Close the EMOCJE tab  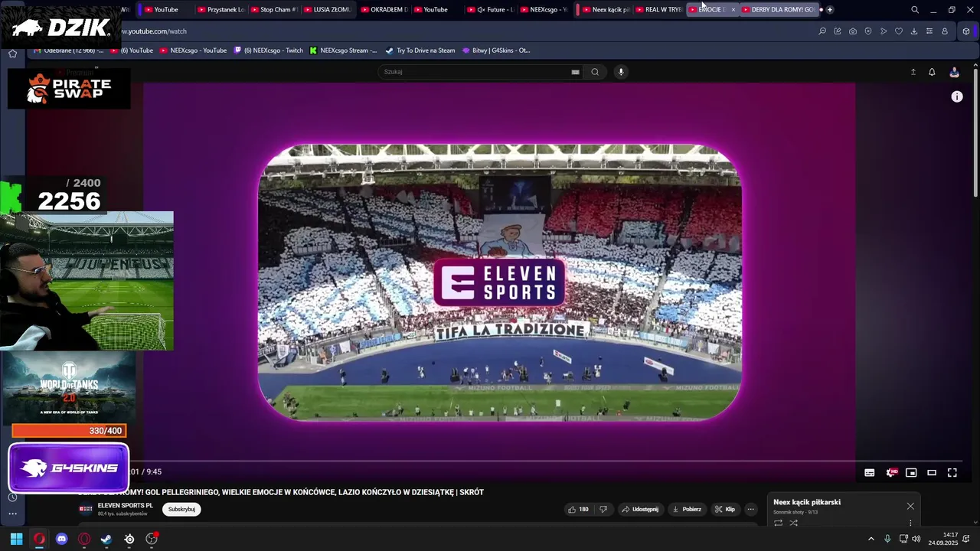click(733, 10)
